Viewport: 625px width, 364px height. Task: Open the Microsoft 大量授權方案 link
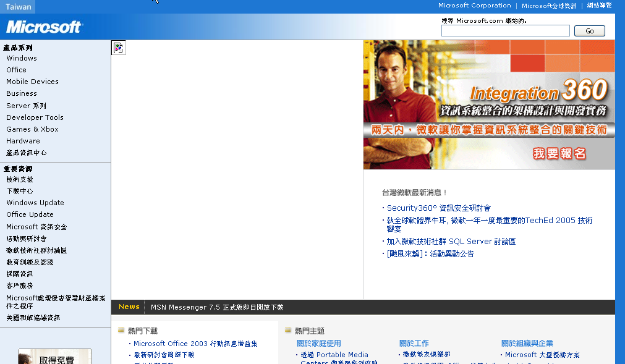[x=542, y=355]
